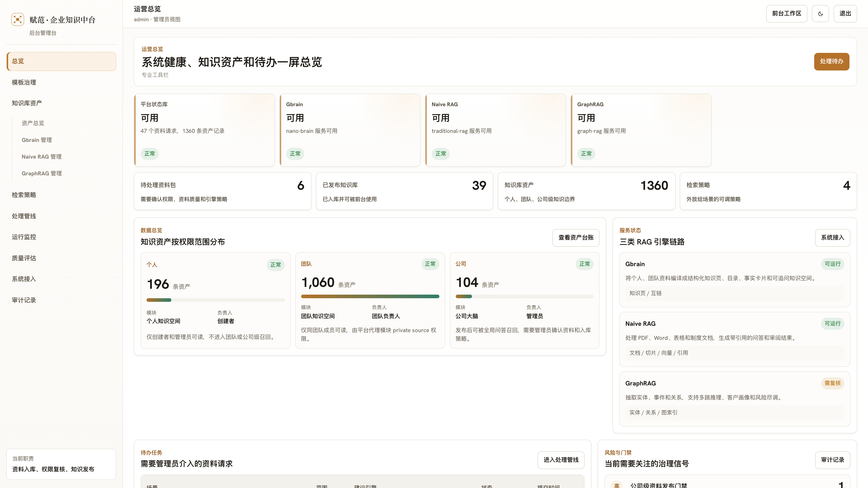Click the 公司 104 条资产 card
This screenshot has height=488, width=868.
524,300
